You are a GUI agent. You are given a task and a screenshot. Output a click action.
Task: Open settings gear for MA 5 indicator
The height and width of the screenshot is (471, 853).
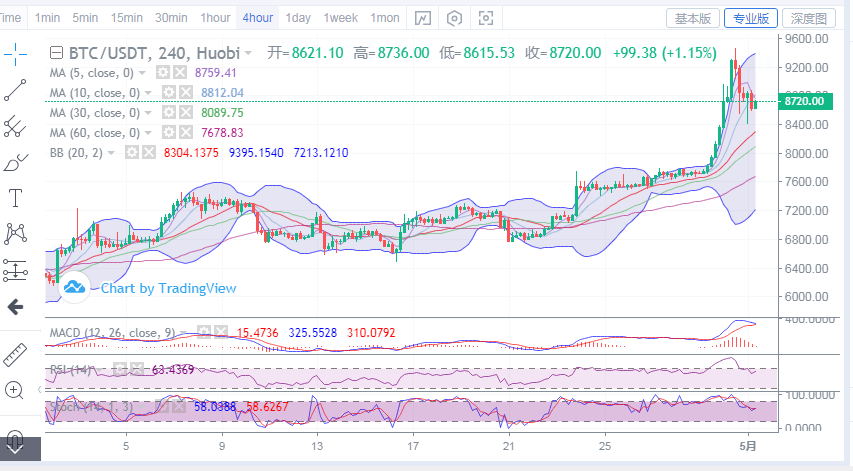pos(165,73)
